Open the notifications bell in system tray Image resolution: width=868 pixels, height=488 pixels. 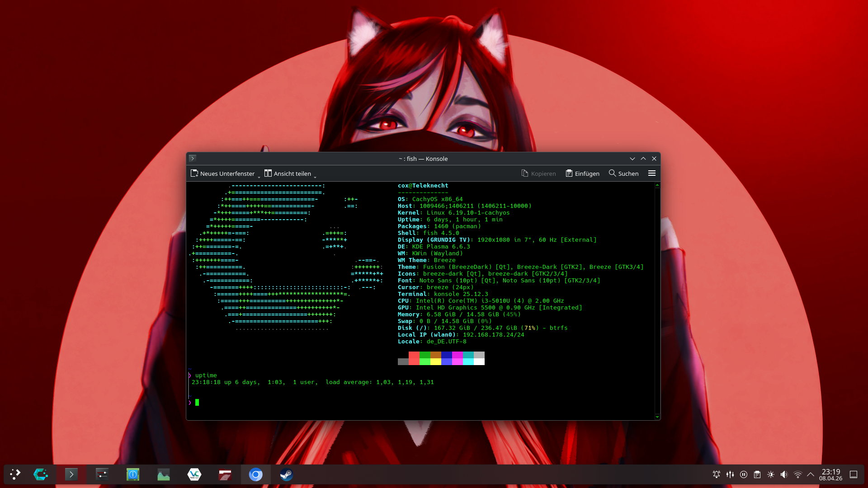[x=717, y=474]
